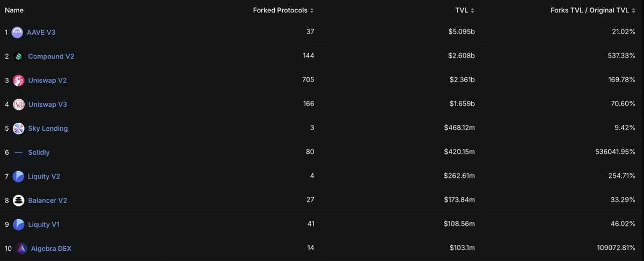Sort by Forks TVL / Original TVL arrows
This screenshot has height=261, width=644.
(634, 11)
